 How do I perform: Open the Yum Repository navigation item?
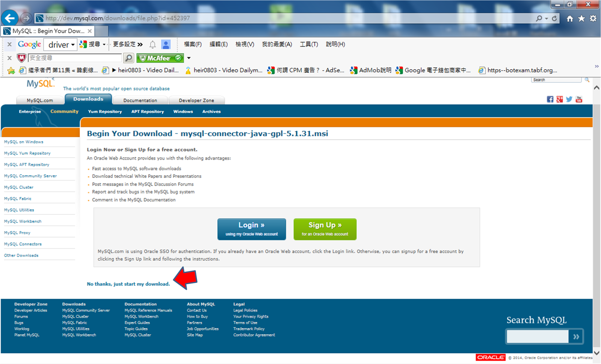tap(105, 111)
